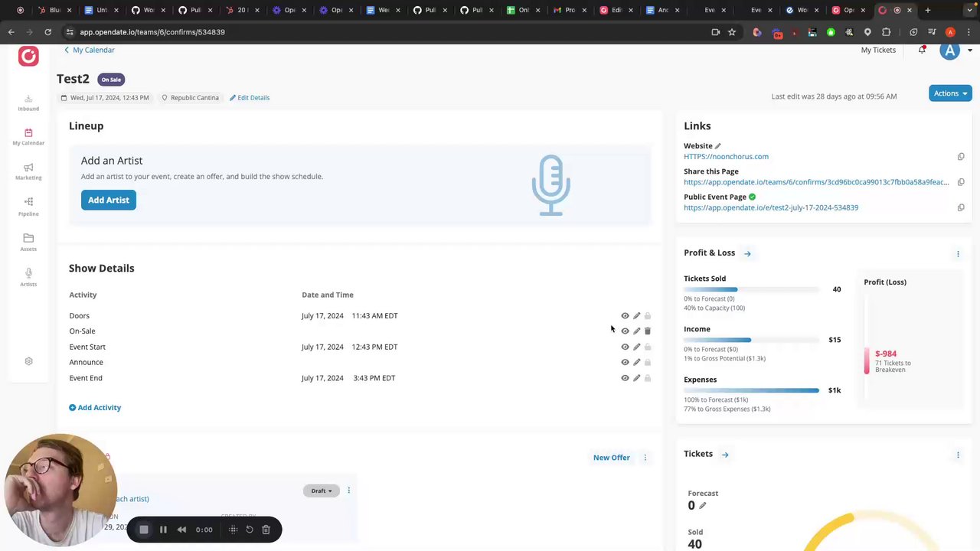Edit Website link pencil icon
The image size is (980, 551).
pyautogui.click(x=717, y=145)
